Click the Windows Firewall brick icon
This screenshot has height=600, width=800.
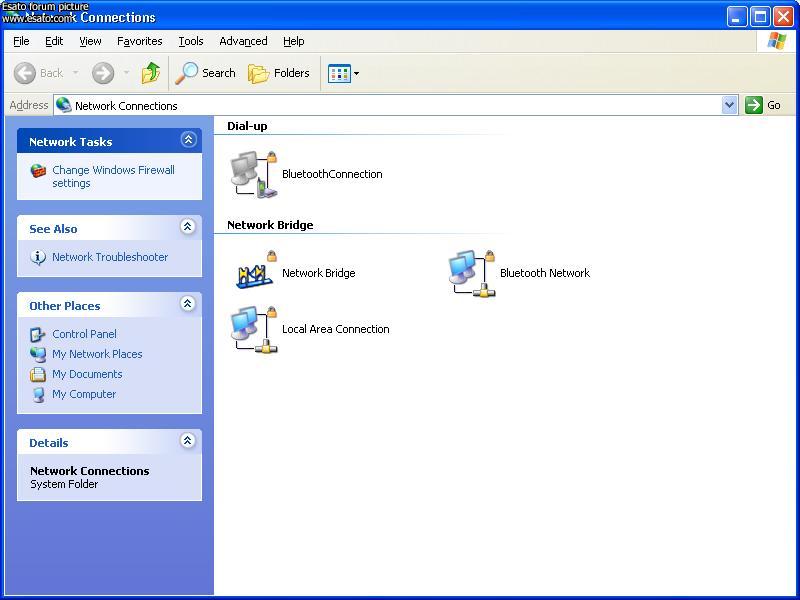pos(38,171)
